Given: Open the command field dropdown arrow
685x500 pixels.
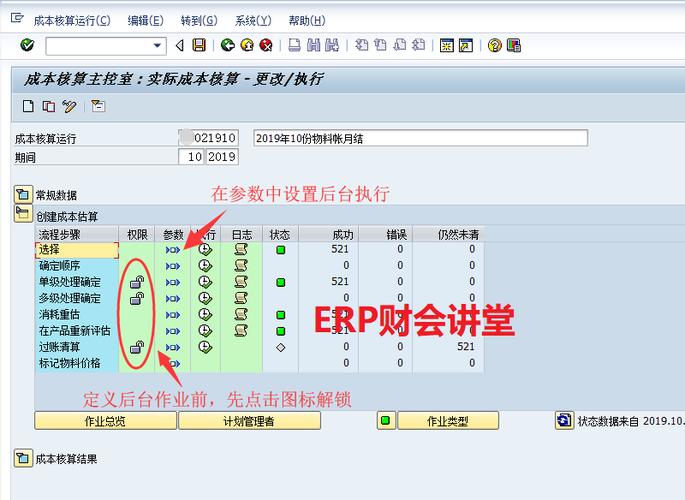Looking at the screenshot, I should 157,45.
